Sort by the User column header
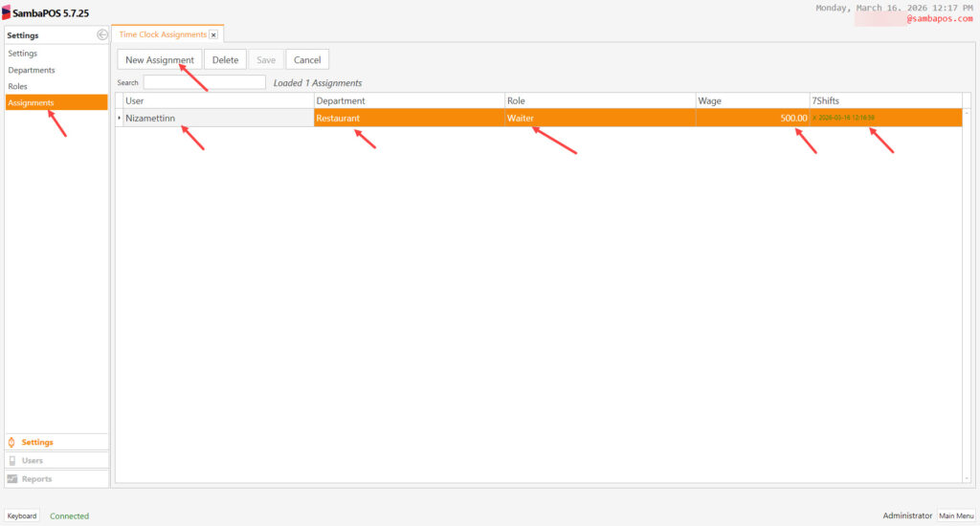The image size is (980, 526). [218, 100]
